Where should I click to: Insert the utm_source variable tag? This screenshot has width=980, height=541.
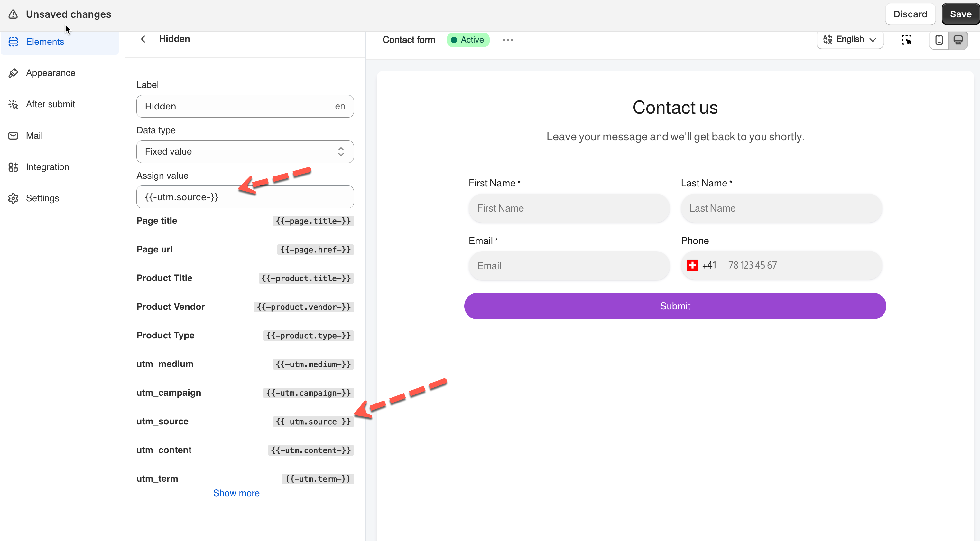tap(313, 422)
